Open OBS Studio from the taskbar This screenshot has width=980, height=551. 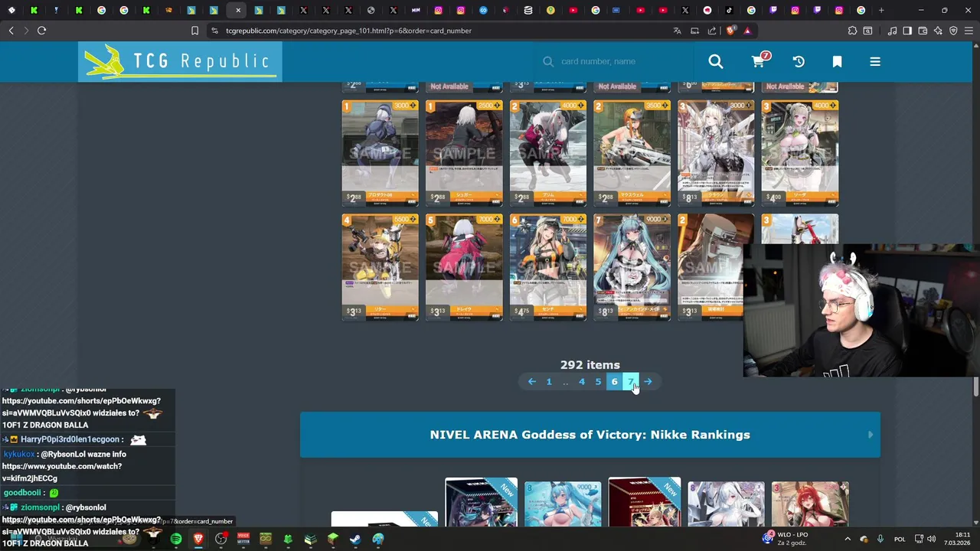(x=220, y=539)
